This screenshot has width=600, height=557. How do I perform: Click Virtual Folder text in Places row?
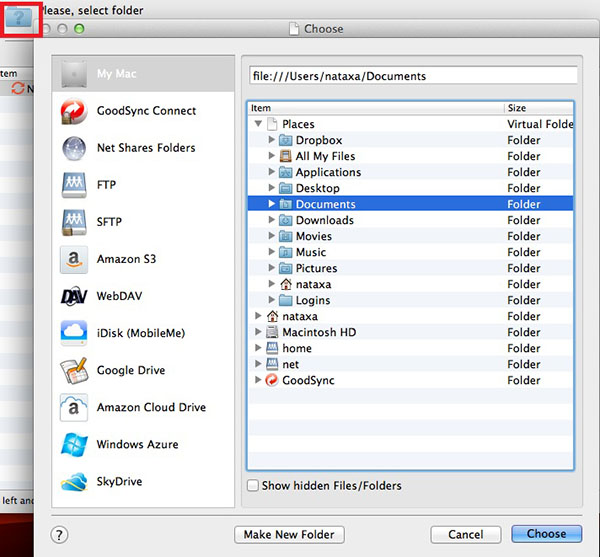540,124
